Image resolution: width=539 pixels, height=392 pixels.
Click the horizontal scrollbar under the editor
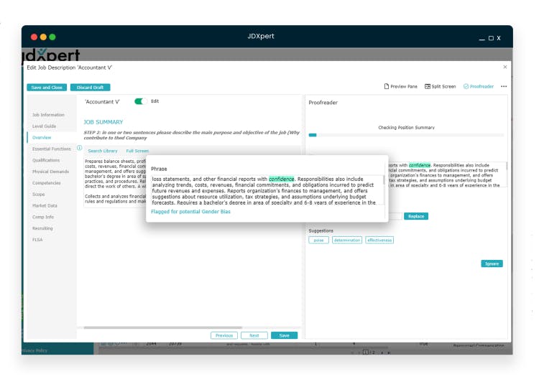(163, 327)
